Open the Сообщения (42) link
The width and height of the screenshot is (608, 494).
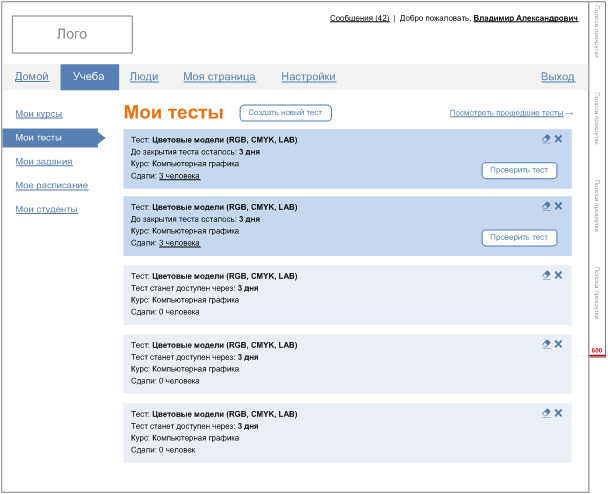click(x=359, y=18)
